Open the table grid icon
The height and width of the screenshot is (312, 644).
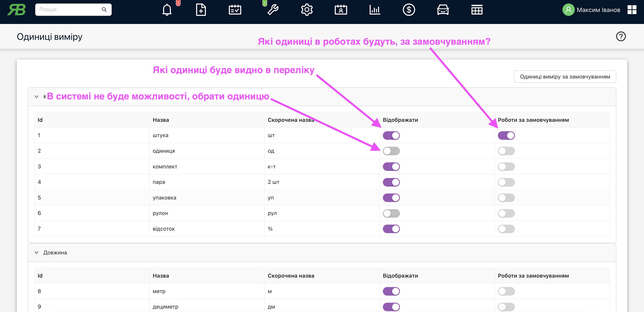(477, 10)
